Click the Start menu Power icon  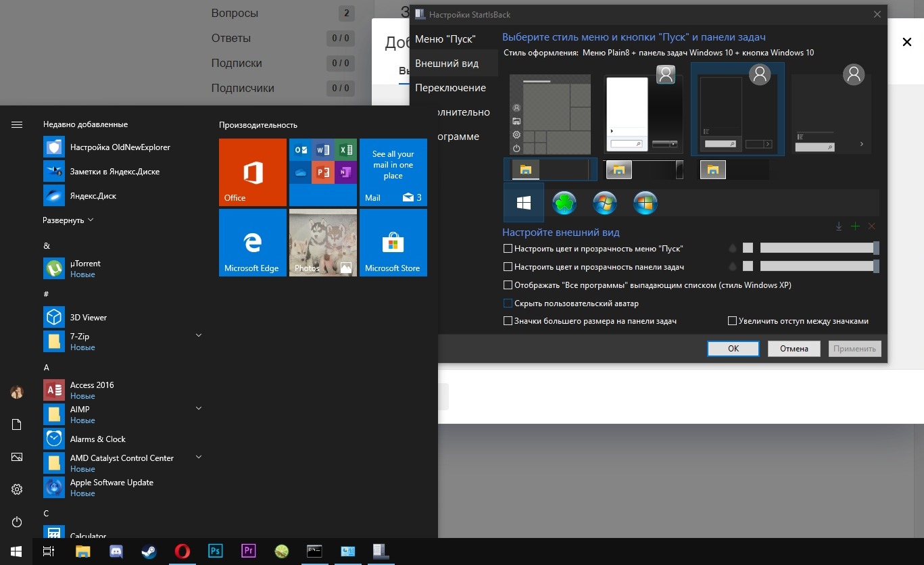pos(17,522)
